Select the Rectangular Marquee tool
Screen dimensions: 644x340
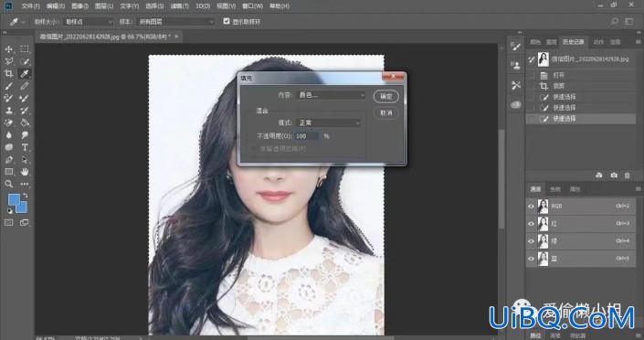25,49
